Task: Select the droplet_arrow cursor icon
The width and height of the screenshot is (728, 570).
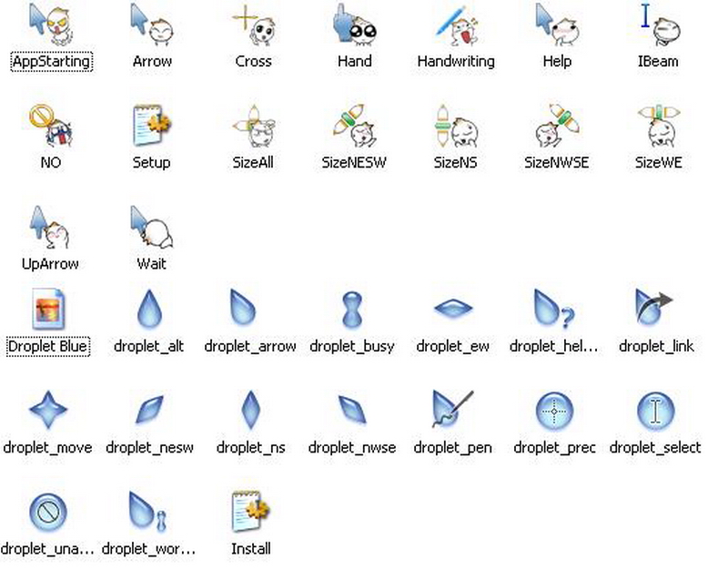Action: point(242,307)
